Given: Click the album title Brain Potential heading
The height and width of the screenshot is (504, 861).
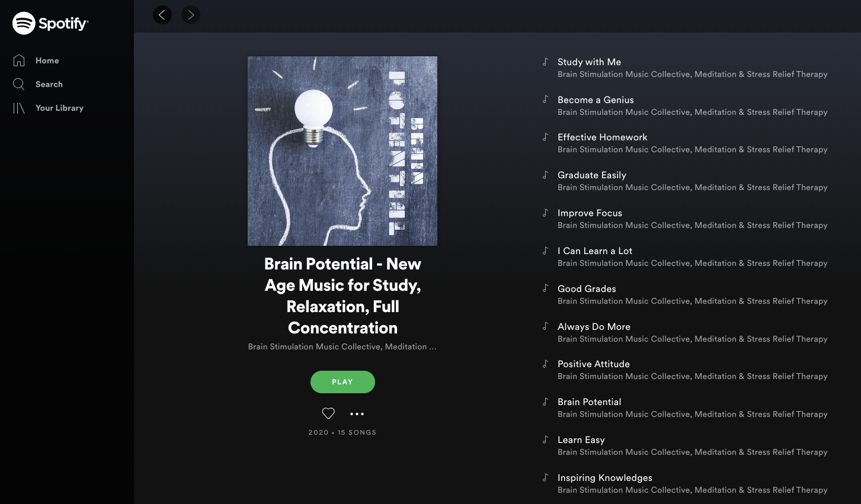Looking at the screenshot, I should pos(343,296).
